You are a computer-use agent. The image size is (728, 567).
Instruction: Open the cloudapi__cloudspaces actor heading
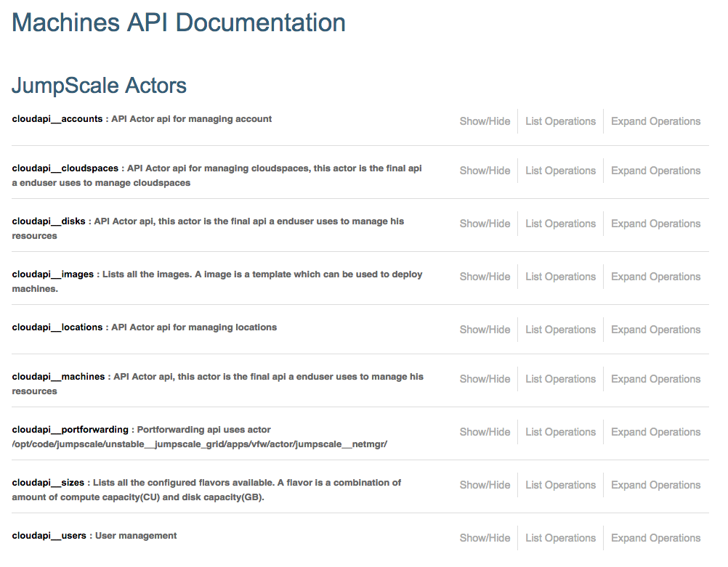65,168
